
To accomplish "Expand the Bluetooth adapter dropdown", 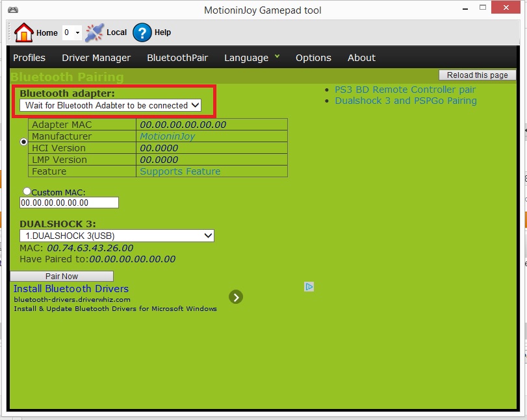I will (110, 105).
